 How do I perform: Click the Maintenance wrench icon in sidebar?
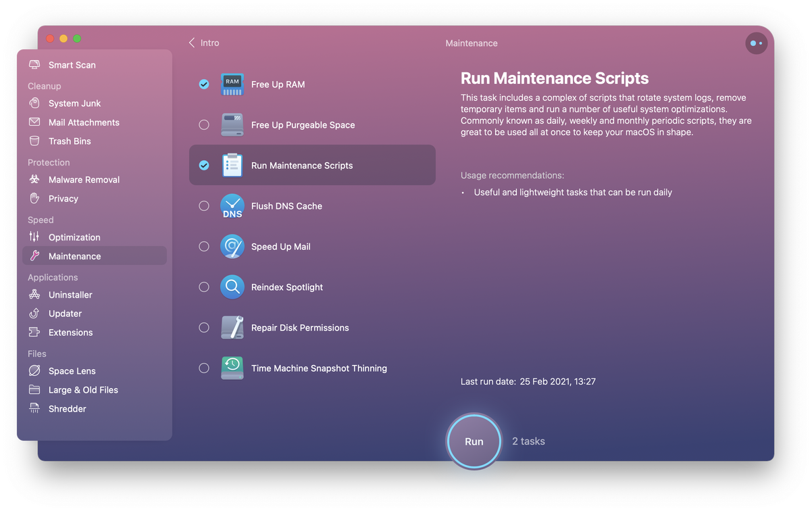pyautogui.click(x=34, y=256)
